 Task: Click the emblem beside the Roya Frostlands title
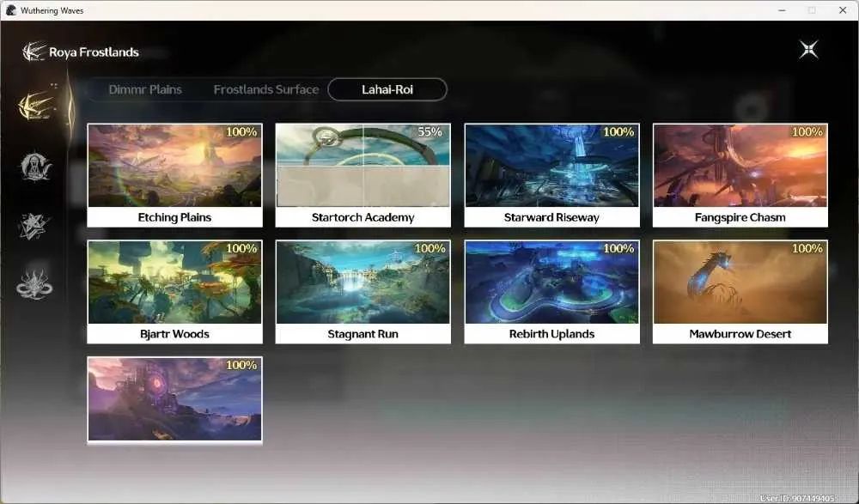coord(34,52)
